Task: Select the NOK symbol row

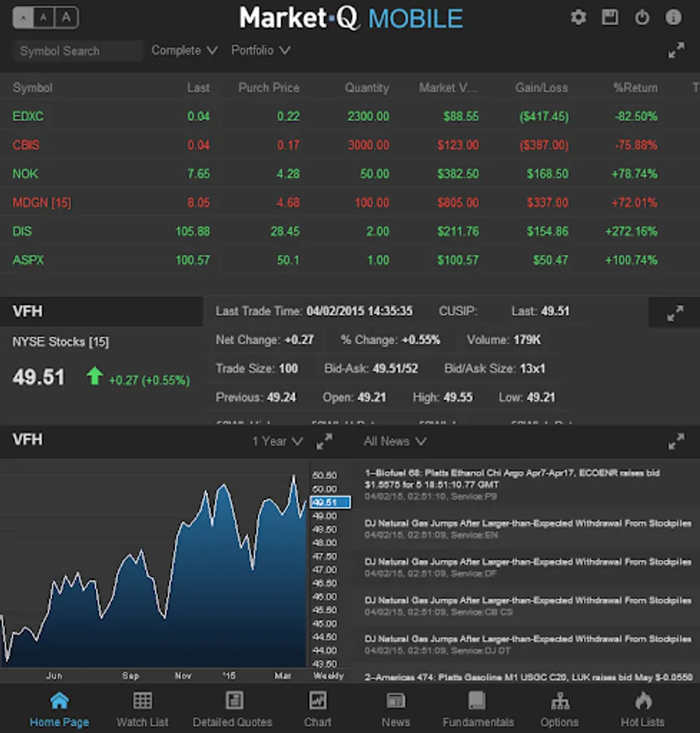Action: click(350, 174)
